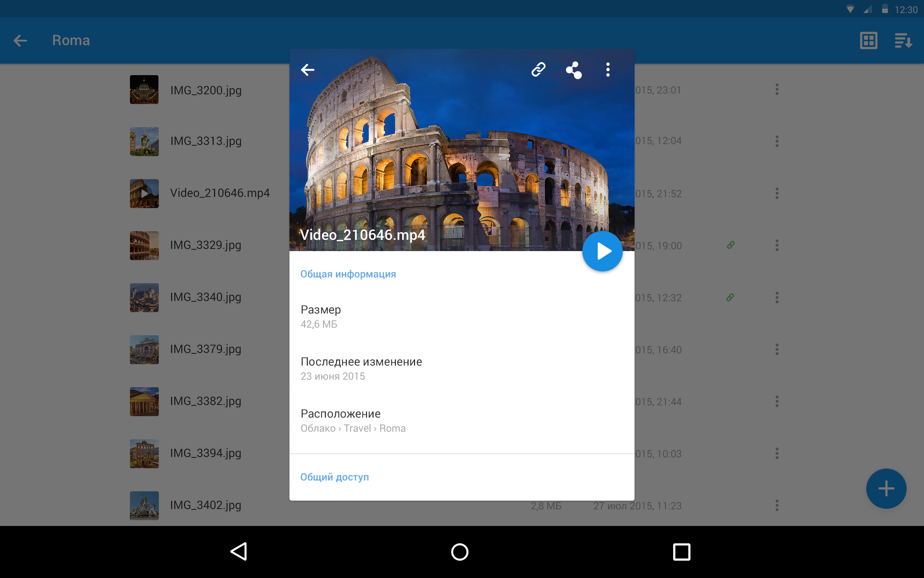The width and height of the screenshot is (924, 578).
Task: Open more options for Video_210646.mp4 row
Action: click(x=777, y=193)
